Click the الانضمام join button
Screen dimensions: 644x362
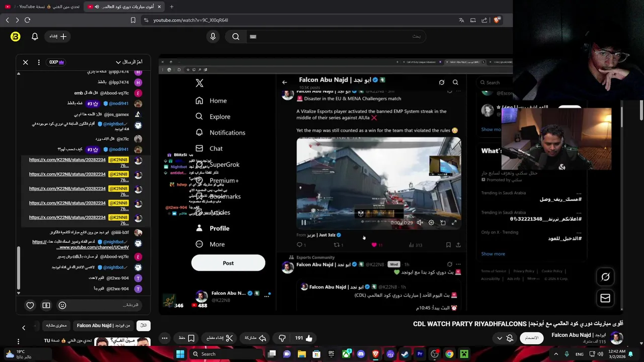(x=531, y=338)
